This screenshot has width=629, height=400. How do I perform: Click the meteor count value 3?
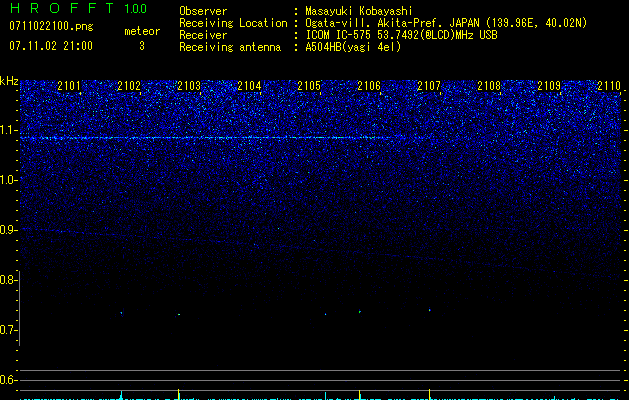coord(142,46)
